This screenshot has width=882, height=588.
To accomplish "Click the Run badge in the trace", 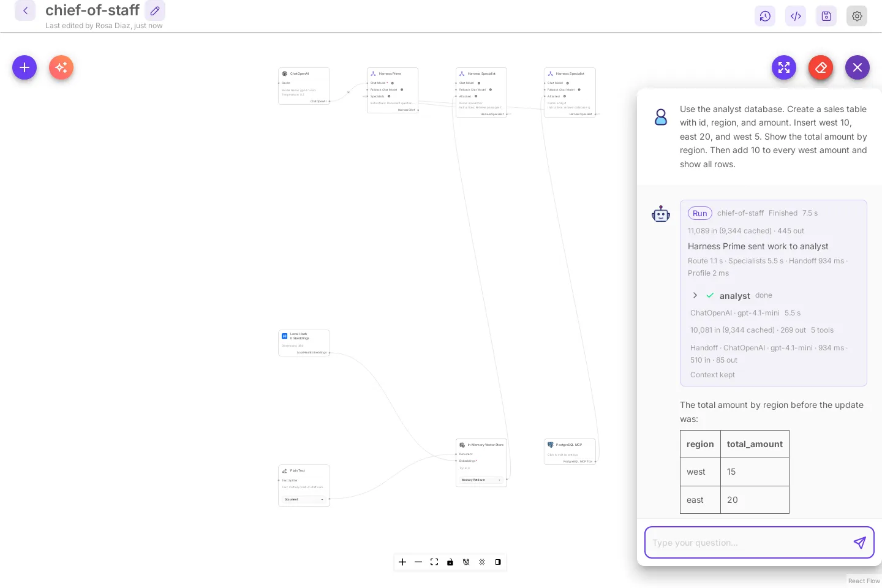I will click(x=700, y=213).
